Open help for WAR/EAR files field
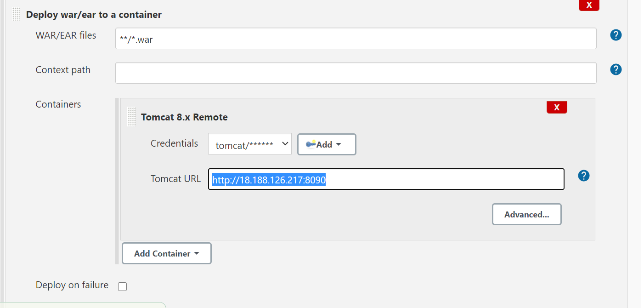This screenshot has width=644, height=308. tap(616, 35)
